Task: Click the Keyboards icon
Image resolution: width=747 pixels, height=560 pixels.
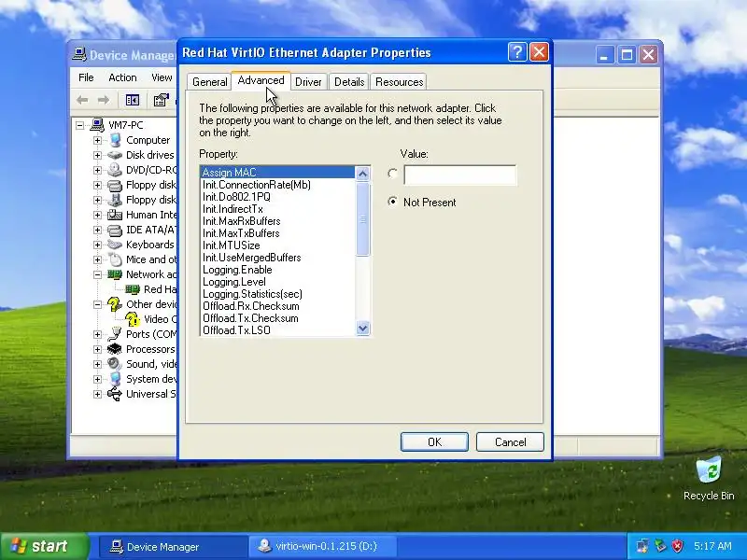Action: coord(115,245)
